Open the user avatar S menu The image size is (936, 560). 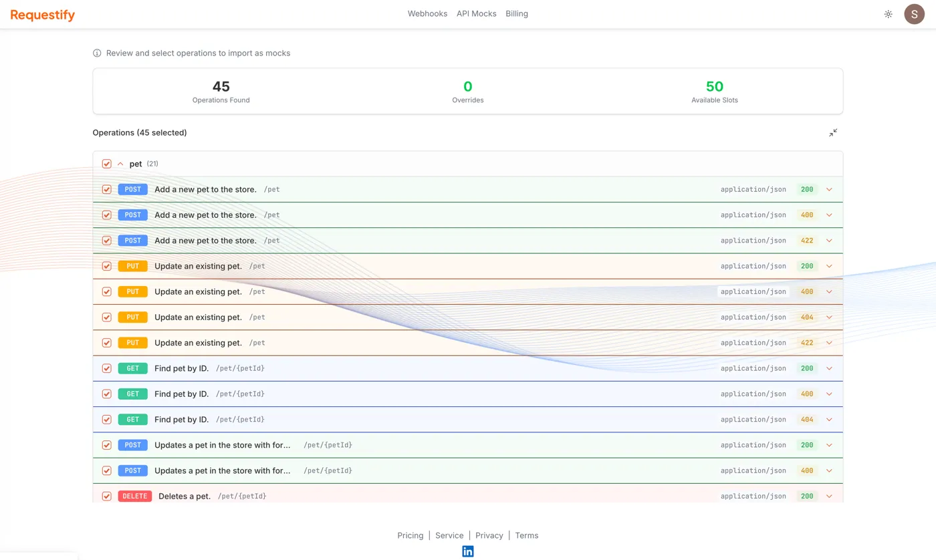click(914, 14)
